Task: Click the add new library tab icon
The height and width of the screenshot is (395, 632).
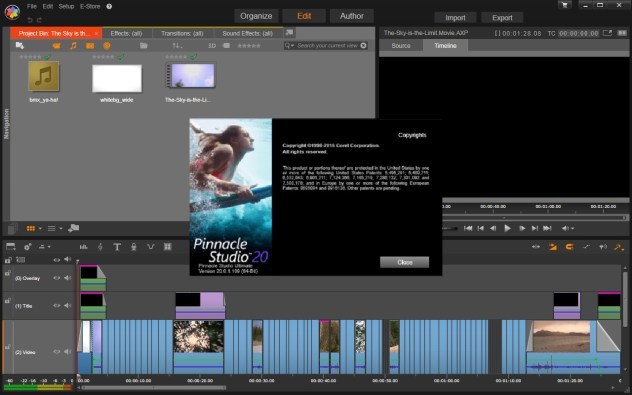Action: [x=289, y=33]
